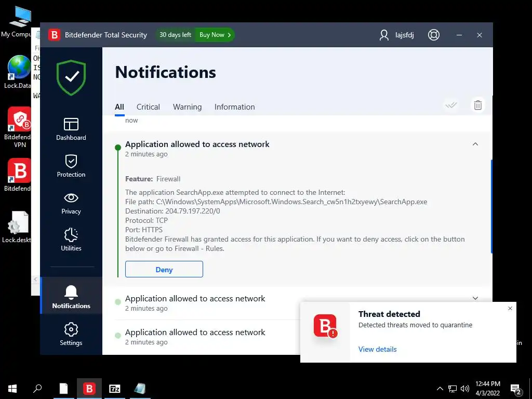Click the Threat detected Bitdefender alert icon

click(325, 326)
